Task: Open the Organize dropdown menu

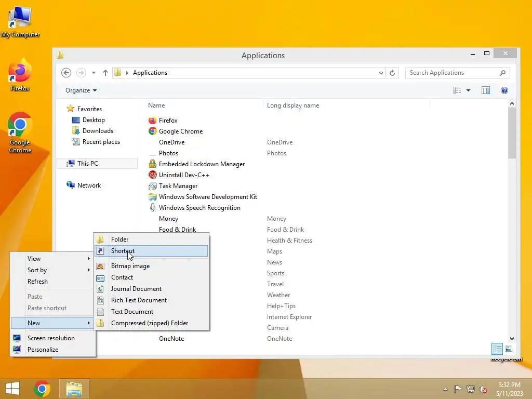Action: click(x=81, y=90)
